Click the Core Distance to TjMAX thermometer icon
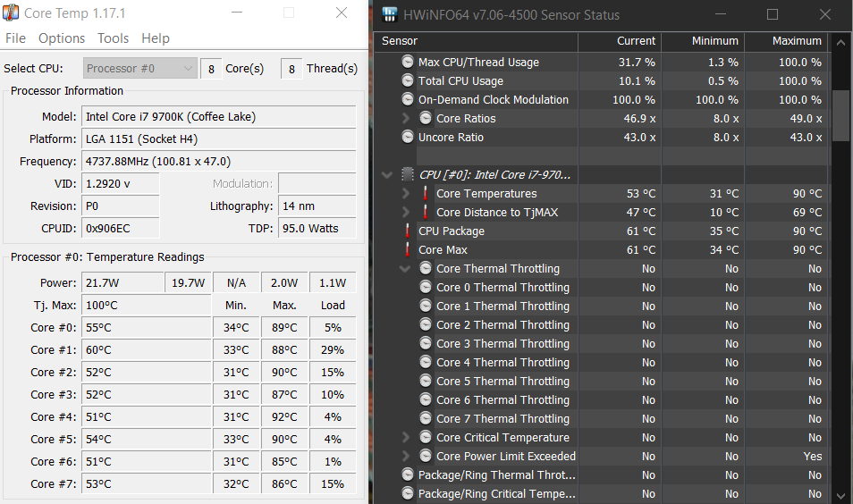Viewport: 853px width, 504px height. (x=426, y=212)
